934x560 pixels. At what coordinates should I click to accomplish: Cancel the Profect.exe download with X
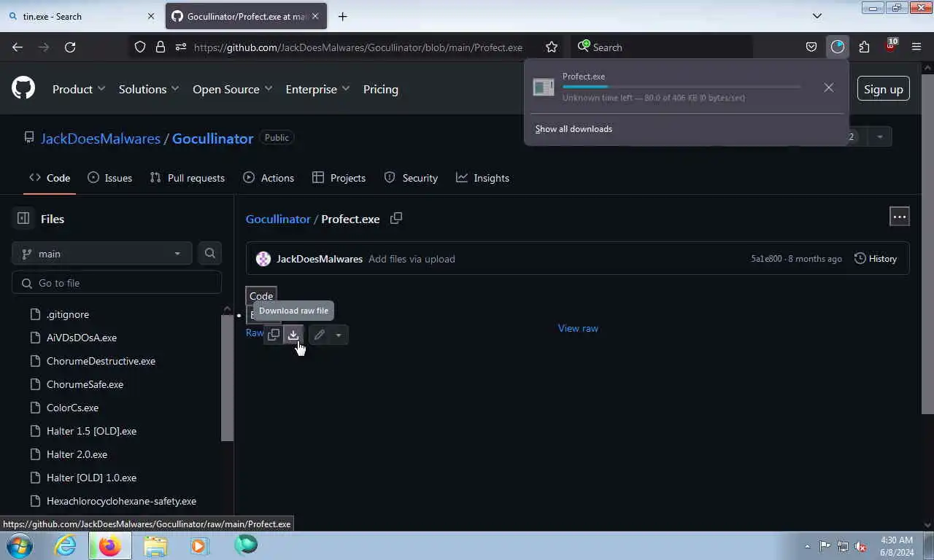click(x=828, y=87)
